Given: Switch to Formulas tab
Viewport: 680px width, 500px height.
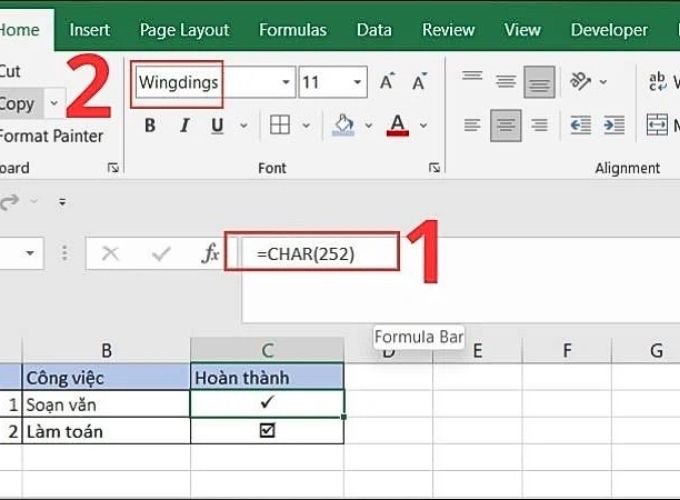Looking at the screenshot, I should [293, 30].
